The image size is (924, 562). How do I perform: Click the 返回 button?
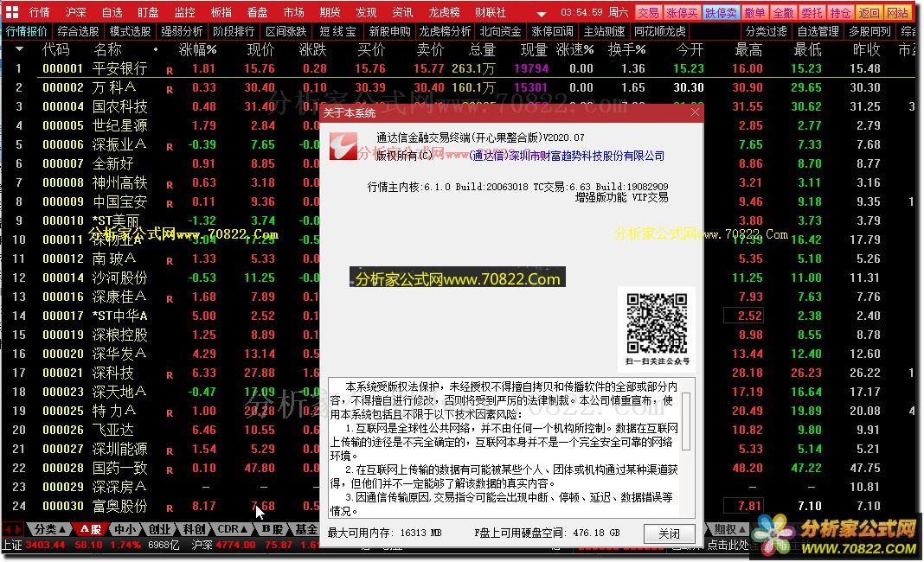point(869,12)
